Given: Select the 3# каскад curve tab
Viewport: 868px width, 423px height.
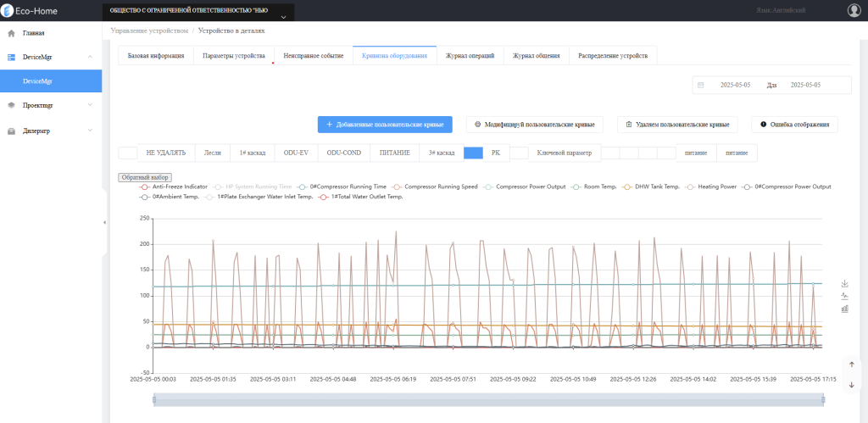Looking at the screenshot, I should point(441,153).
